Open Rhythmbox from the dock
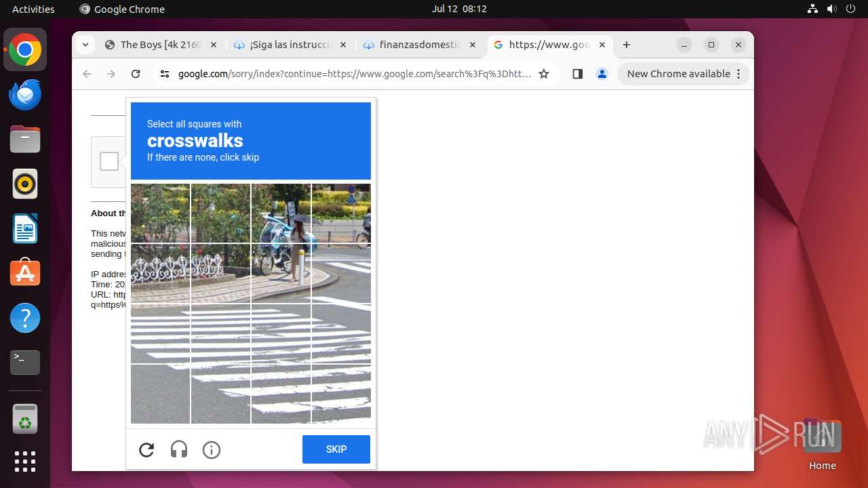 25,184
